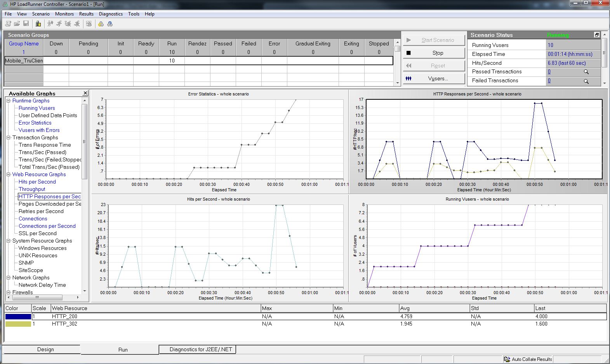This screenshot has width=610, height=364.
Task: Open the Diagnostics menu
Action: 111,14
